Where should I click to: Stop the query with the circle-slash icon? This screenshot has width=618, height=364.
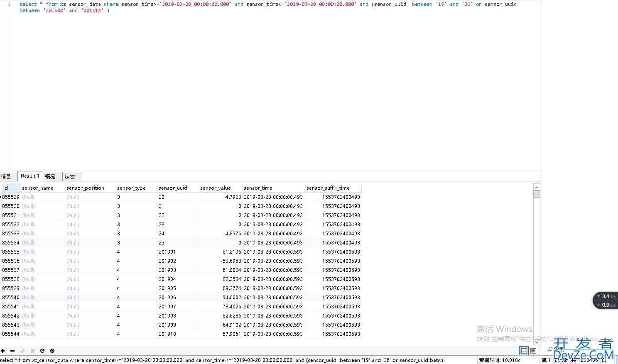52,351
